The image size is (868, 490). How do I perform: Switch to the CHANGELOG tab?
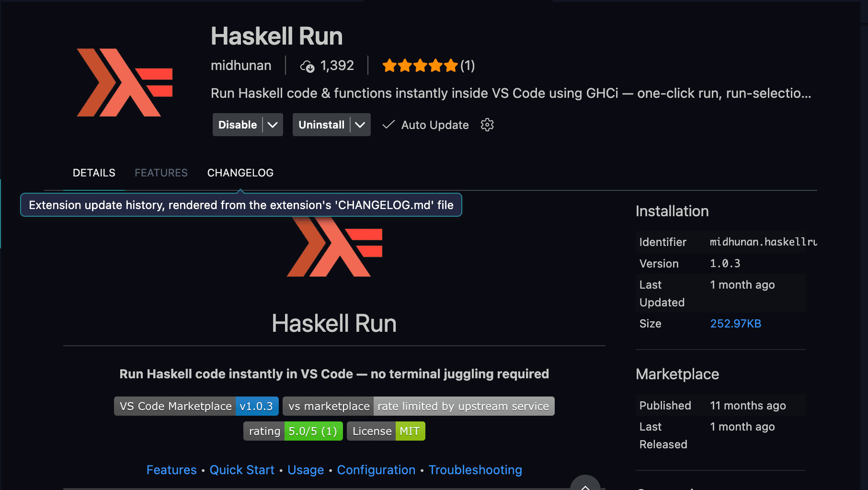click(x=240, y=173)
